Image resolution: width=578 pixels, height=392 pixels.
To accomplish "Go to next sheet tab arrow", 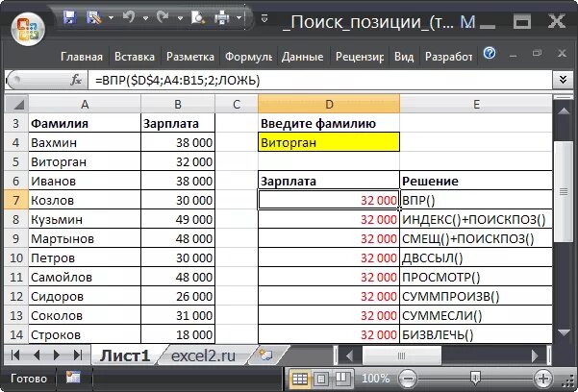I will 57,355.
